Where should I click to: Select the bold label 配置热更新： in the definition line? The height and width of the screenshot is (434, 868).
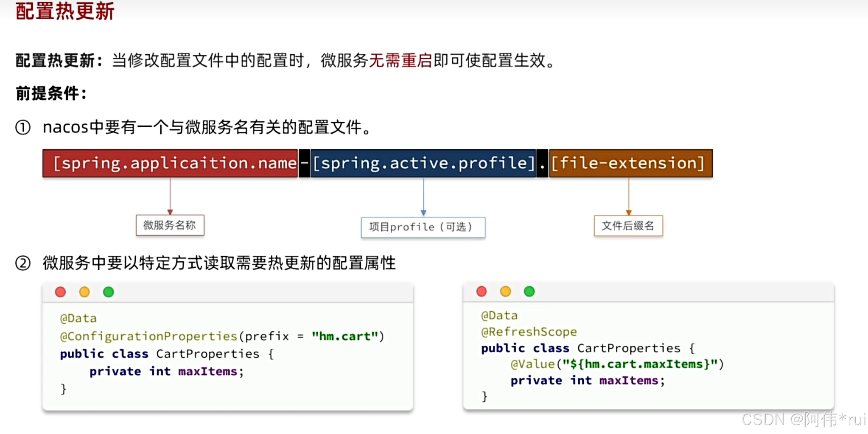59,61
